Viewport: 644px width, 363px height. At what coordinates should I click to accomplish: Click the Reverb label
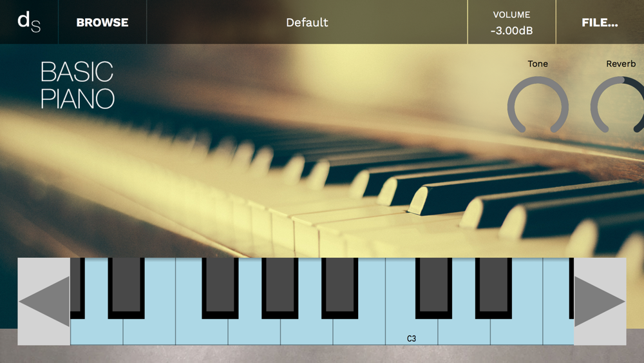pos(621,64)
